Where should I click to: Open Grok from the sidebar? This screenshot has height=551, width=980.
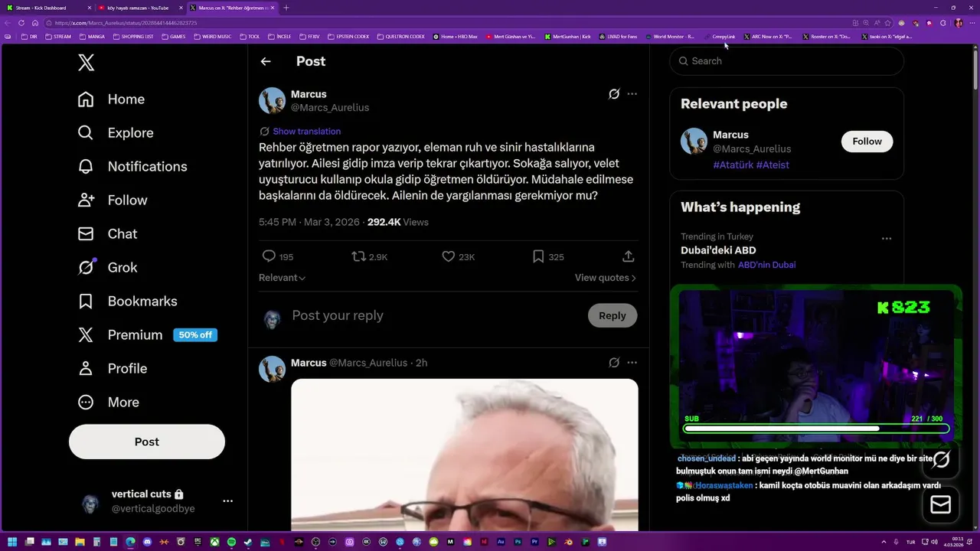coord(107,268)
